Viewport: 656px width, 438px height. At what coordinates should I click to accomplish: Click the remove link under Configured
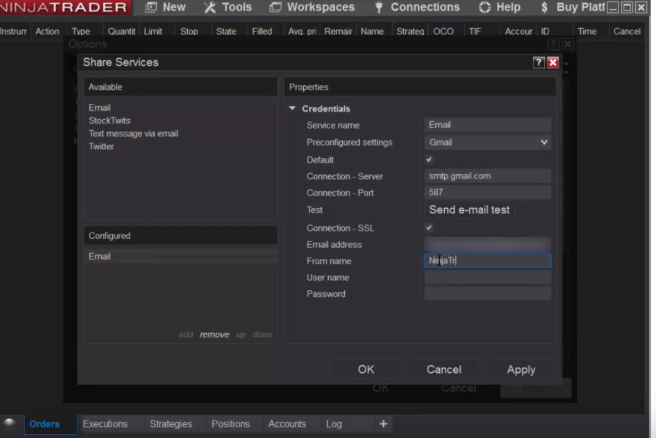[x=213, y=334]
